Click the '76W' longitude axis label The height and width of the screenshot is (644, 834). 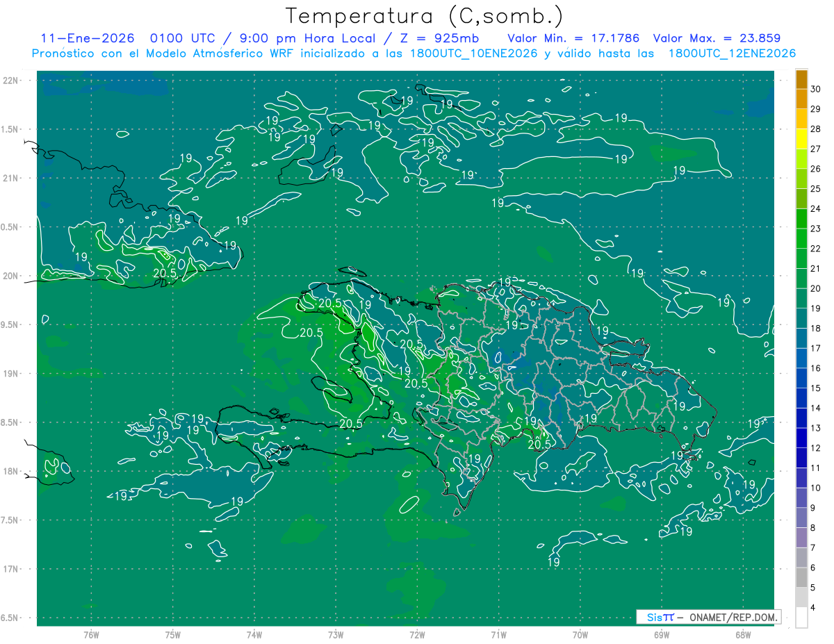click(91, 634)
